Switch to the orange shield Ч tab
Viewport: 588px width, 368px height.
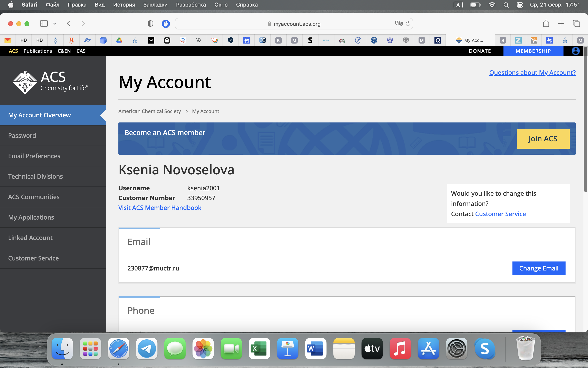[71, 40]
